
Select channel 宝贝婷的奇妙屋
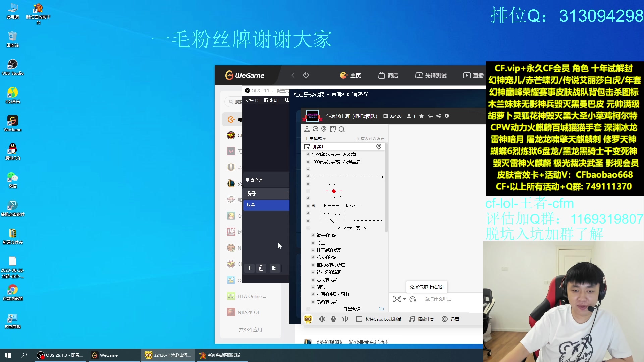tap(331, 265)
